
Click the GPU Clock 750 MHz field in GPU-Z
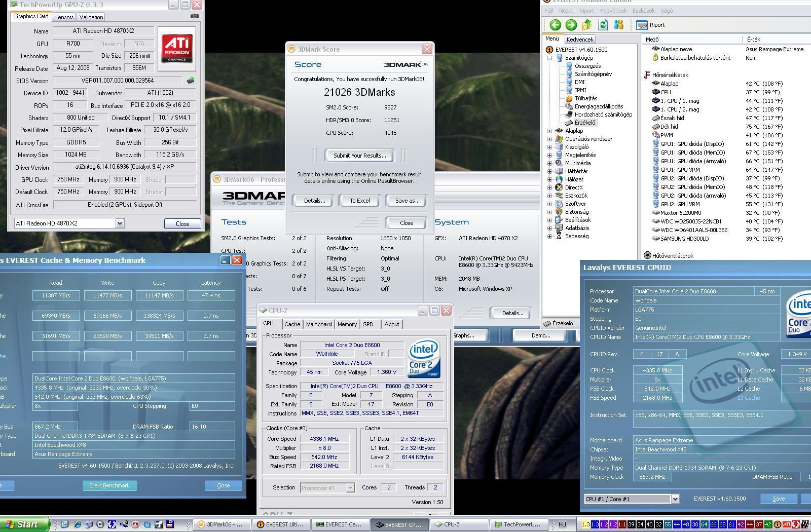(68, 179)
